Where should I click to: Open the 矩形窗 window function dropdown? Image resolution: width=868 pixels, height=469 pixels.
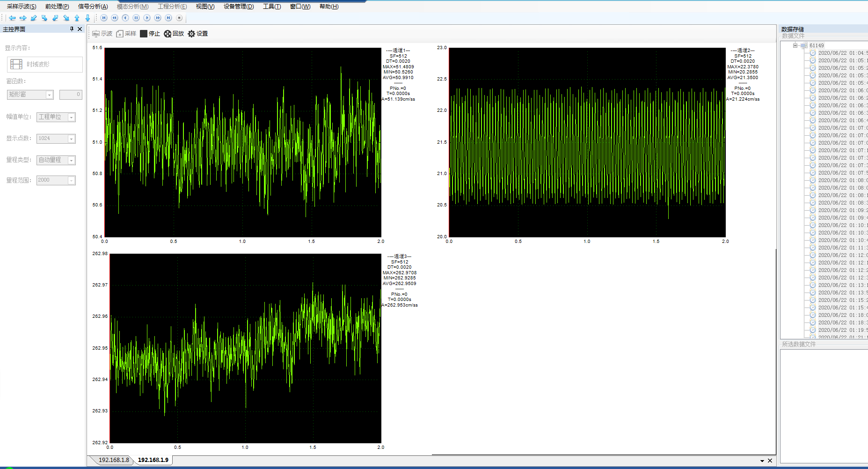coord(49,95)
